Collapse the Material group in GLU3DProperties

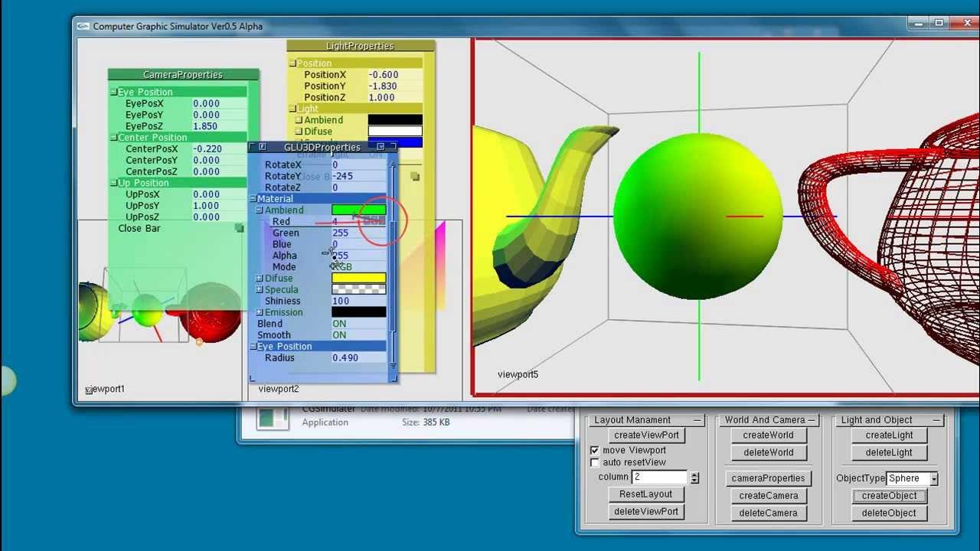click(x=253, y=199)
